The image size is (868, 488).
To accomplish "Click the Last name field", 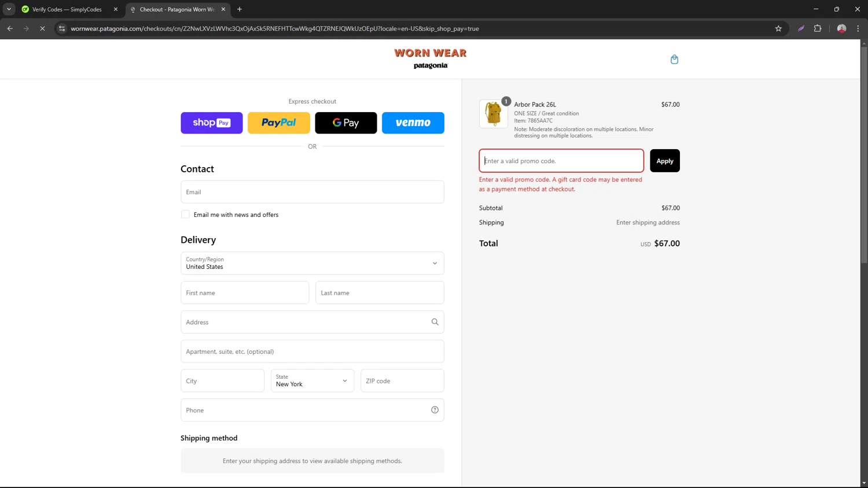I will (380, 293).
